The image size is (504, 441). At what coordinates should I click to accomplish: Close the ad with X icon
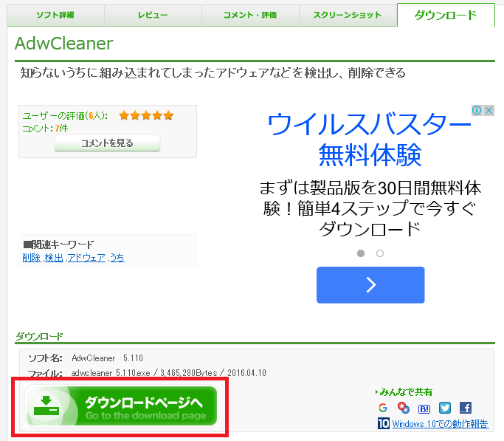point(489,110)
